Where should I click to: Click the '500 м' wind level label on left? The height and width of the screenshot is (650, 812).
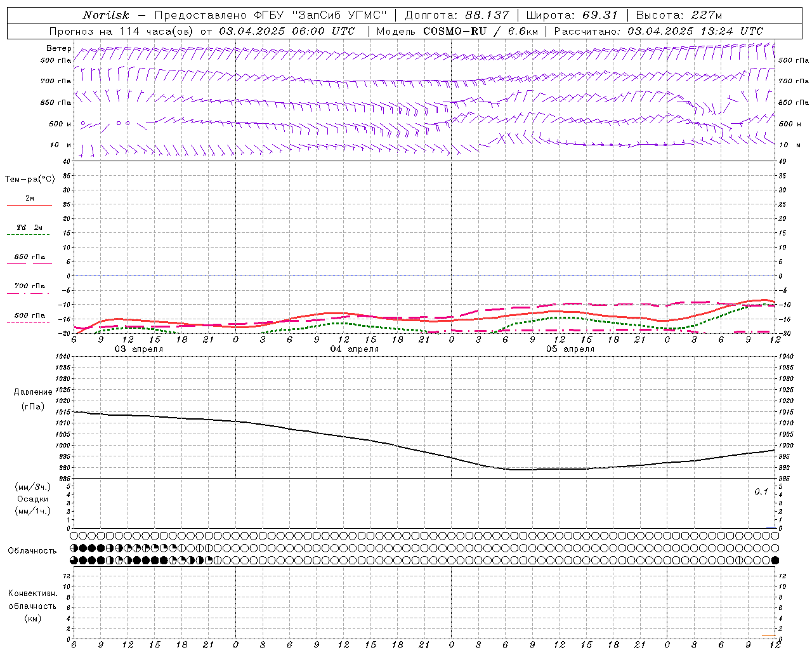coord(60,124)
